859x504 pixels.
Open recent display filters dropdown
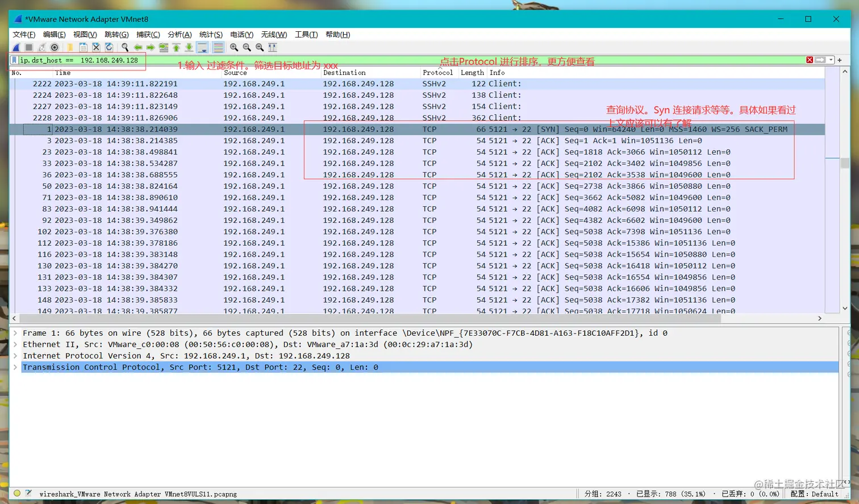(x=831, y=60)
